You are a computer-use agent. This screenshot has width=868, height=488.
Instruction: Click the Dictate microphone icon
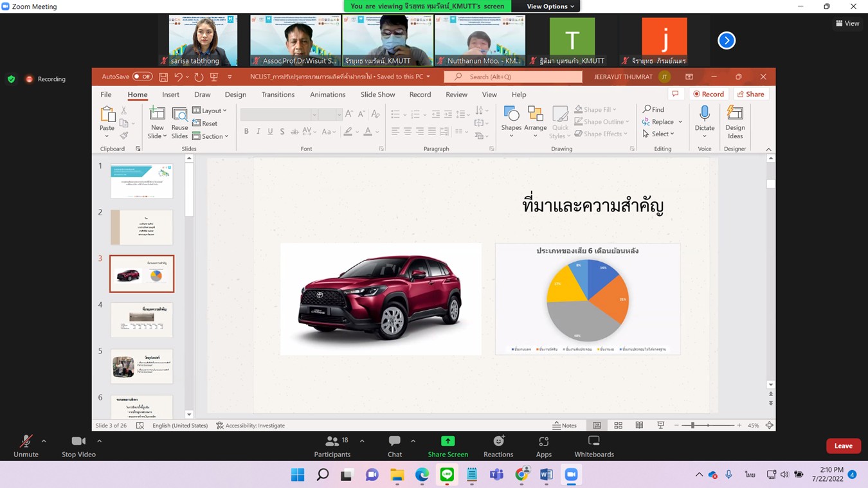pos(704,114)
